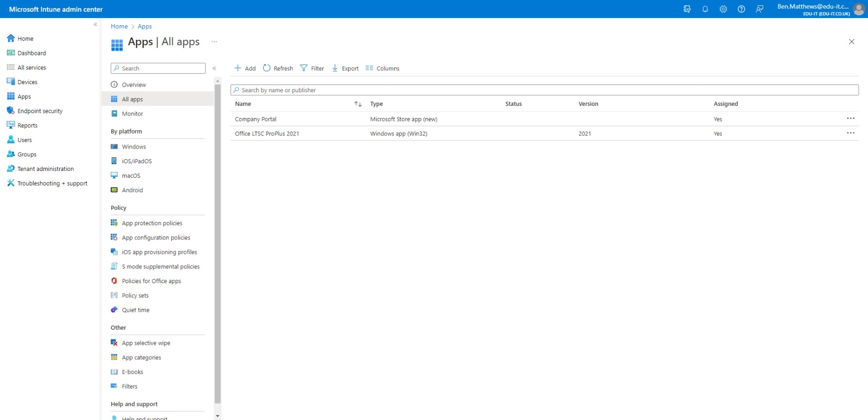
Task: Select the Android platform icon
Action: [x=114, y=190]
